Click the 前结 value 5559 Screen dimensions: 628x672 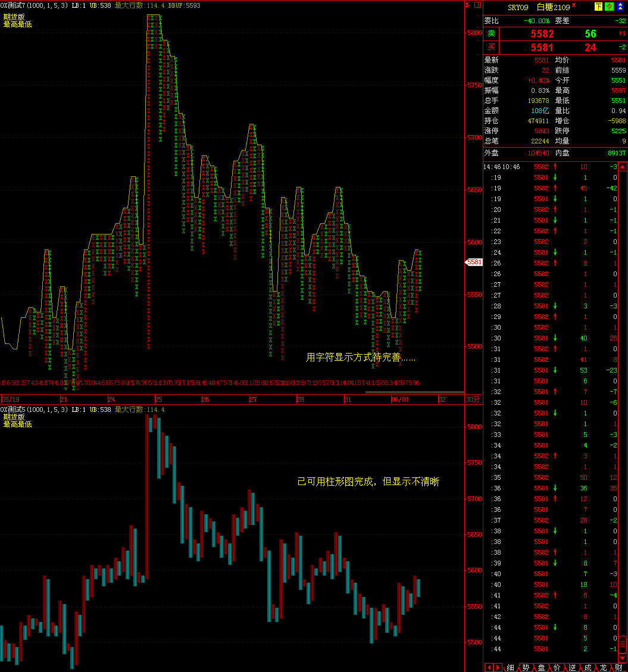click(618, 70)
